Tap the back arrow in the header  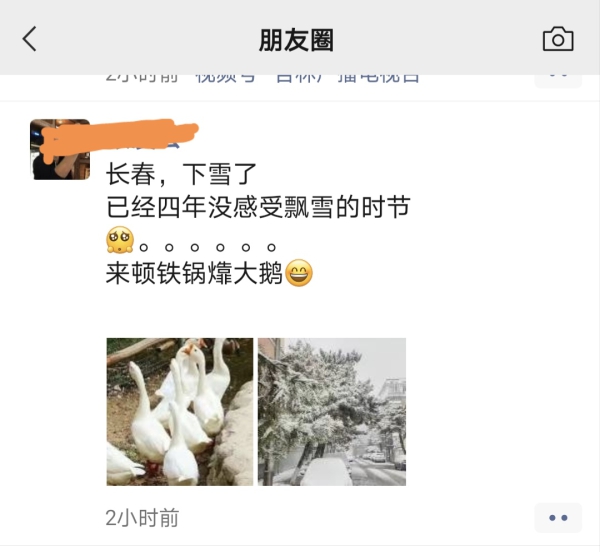pos(29,39)
